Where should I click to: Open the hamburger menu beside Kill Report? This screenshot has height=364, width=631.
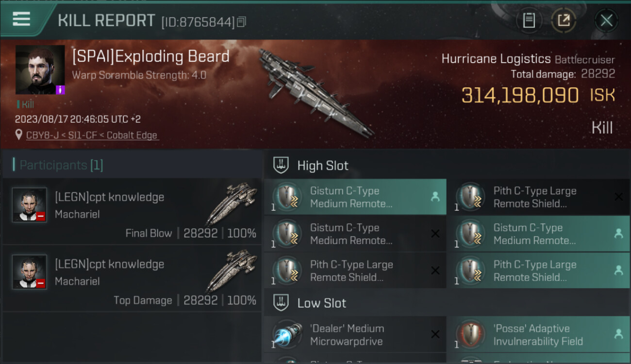click(21, 19)
